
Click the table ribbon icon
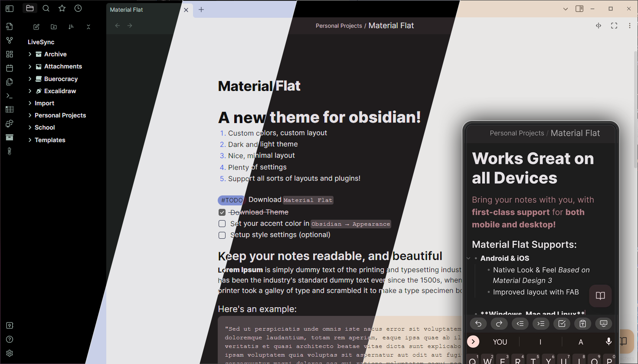[10, 110]
